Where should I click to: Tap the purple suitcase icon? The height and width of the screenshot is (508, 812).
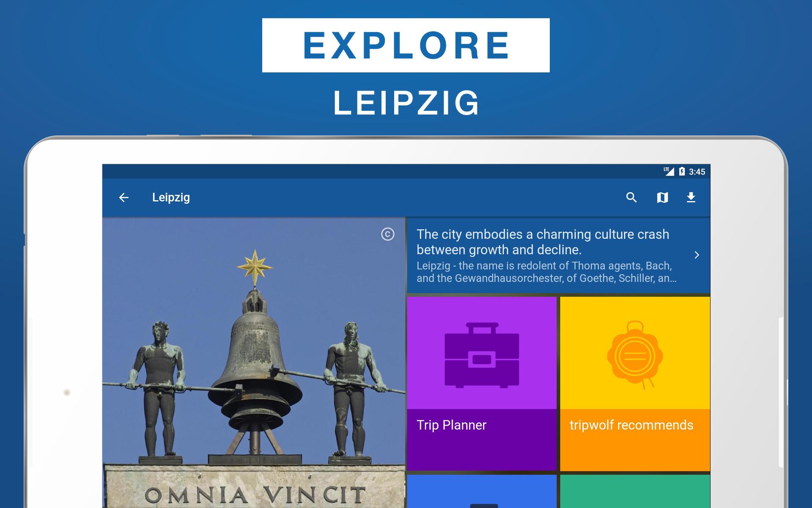482,355
